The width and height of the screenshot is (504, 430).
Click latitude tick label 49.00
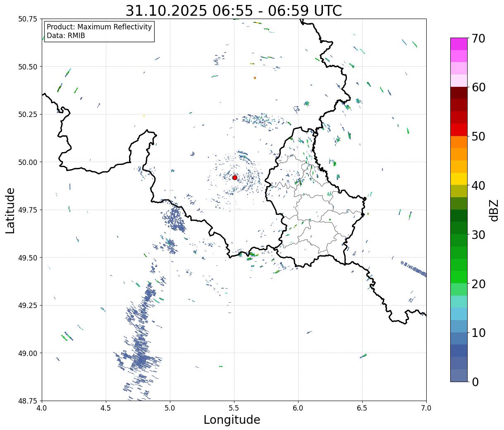28,353
